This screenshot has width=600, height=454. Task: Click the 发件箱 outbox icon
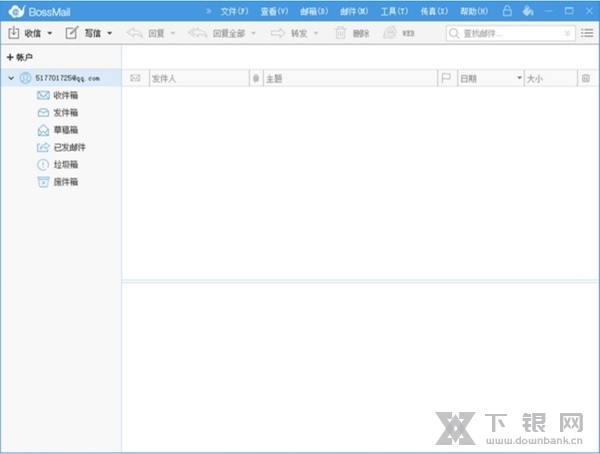tap(43, 113)
